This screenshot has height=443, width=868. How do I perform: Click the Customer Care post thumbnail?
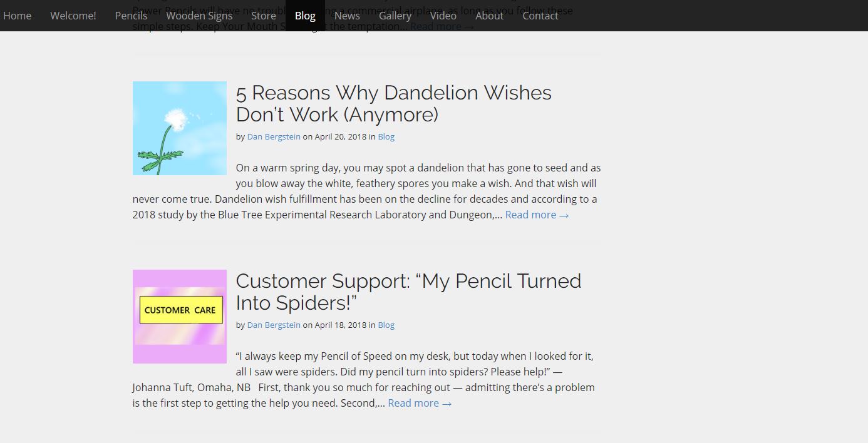pyautogui.click(x=180, y=317)
